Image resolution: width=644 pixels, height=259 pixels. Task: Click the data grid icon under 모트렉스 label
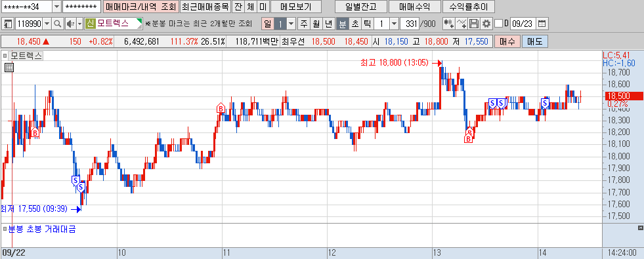pyautogui.click(x=9, y=68)
